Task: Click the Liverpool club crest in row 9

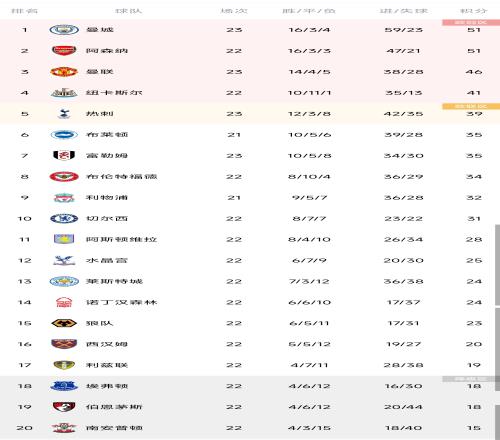Action: (64, 198)
